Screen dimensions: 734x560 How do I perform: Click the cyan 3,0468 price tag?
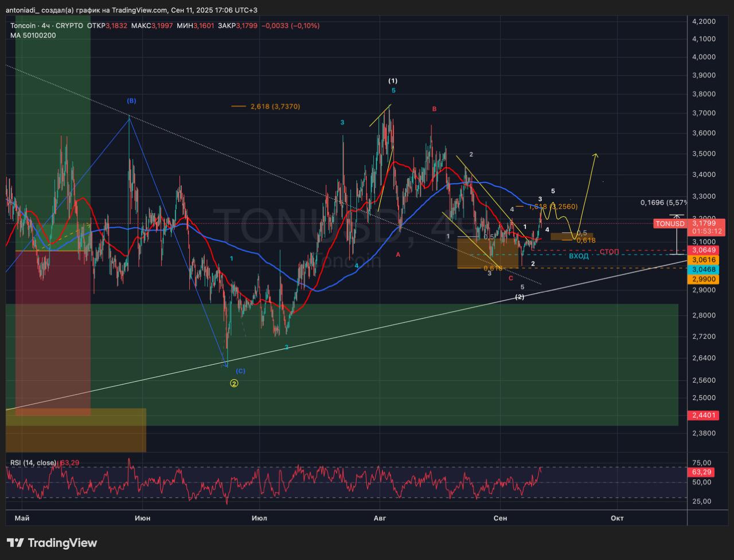tap(704, 269)
